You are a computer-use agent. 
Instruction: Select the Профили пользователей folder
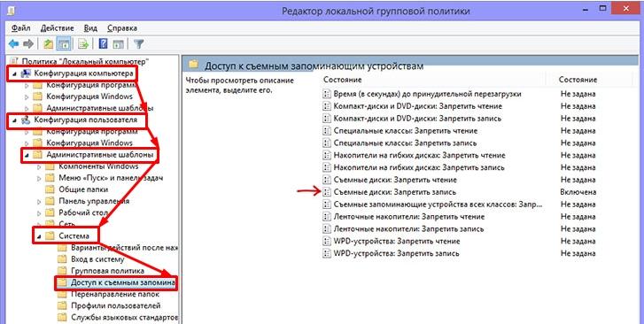116,305
